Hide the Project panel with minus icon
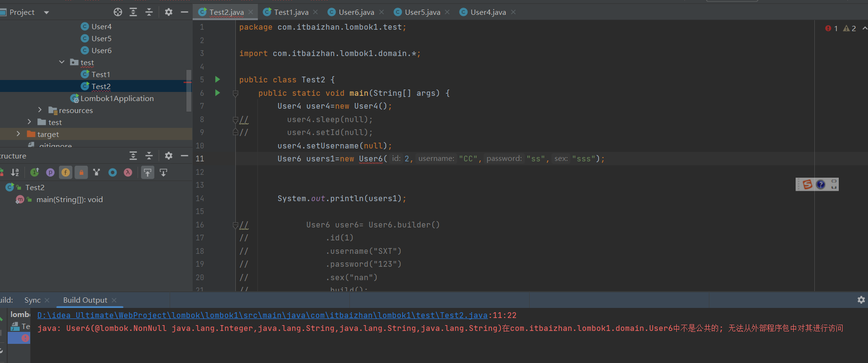The width and height of the screenshot is (868, 363). [185, 12]
